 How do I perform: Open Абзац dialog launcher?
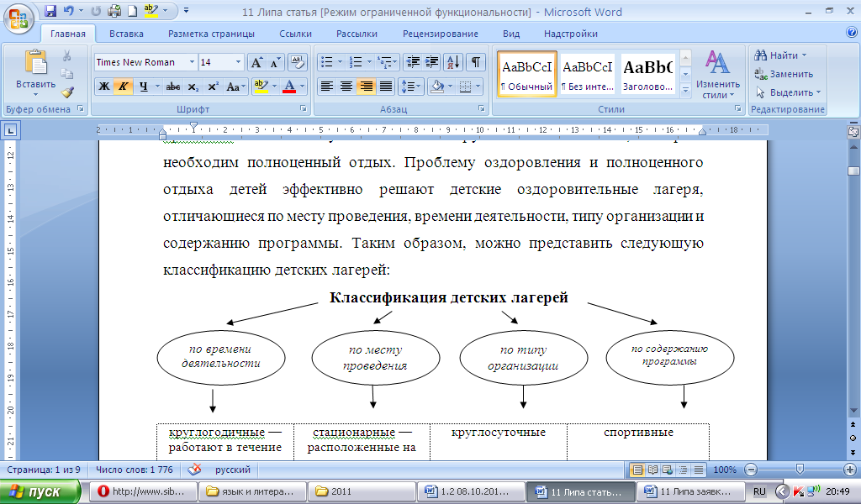[481, 108]
